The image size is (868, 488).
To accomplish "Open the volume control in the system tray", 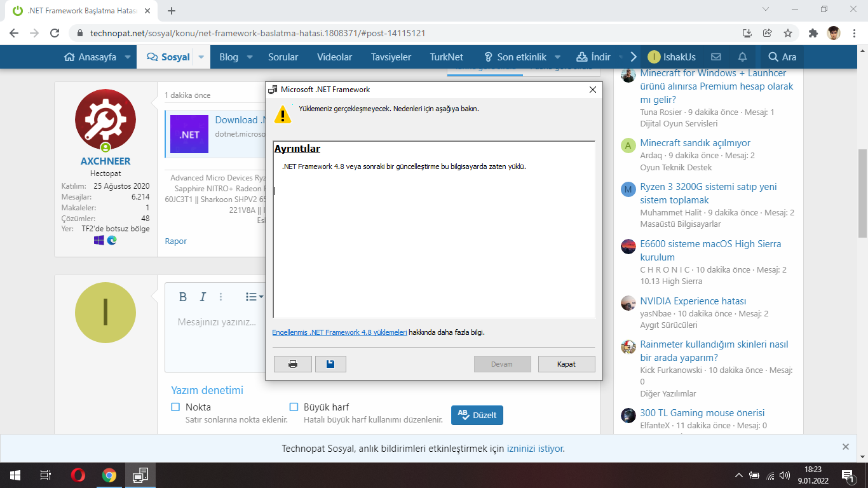I will point(785,475).
